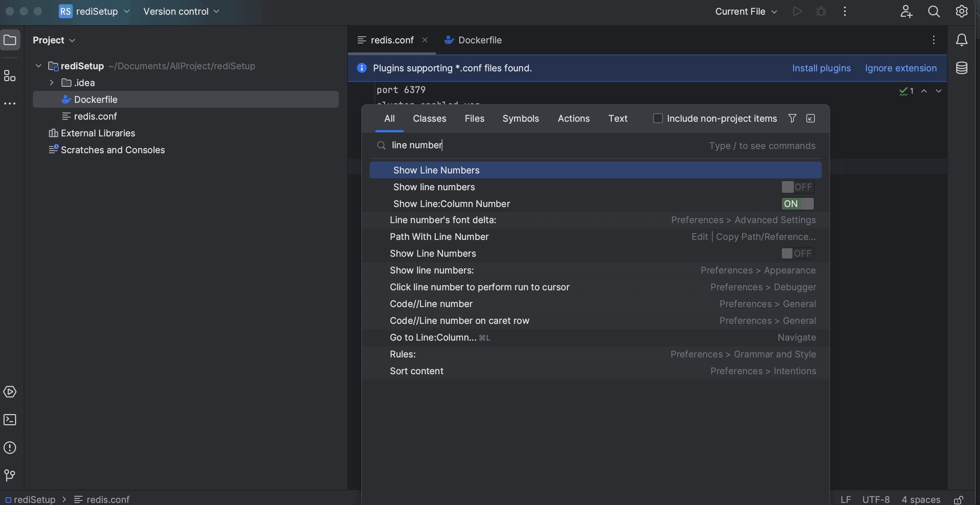This screenshot has height=505, width=980.
Task: Select Scratches and Consoles node
Action: tap(106, 150)
